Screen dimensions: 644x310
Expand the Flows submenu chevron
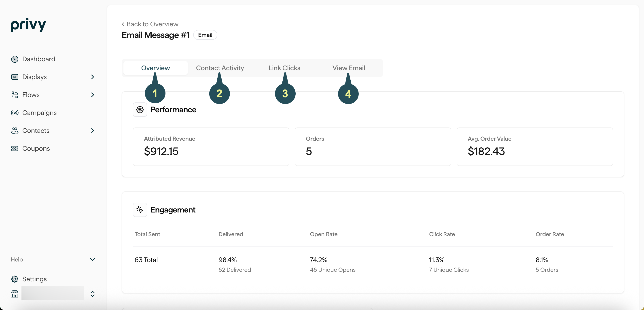[93, 95]
